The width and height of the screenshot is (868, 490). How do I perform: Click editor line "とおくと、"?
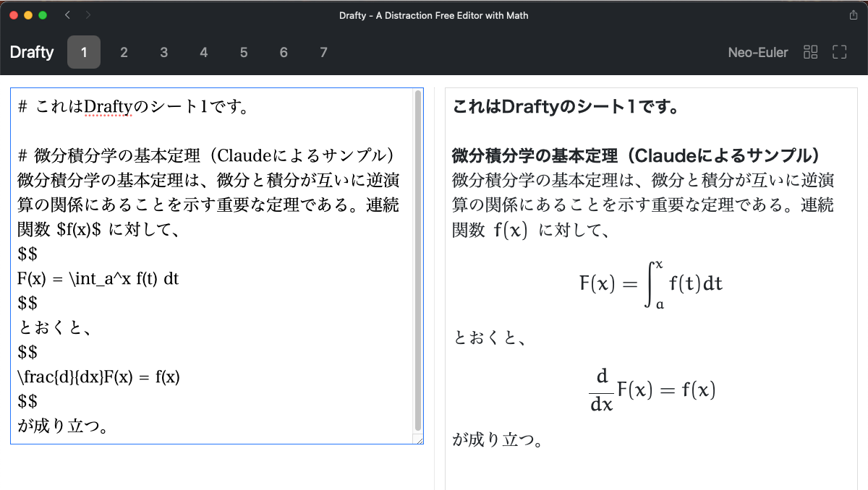[55, 327]
